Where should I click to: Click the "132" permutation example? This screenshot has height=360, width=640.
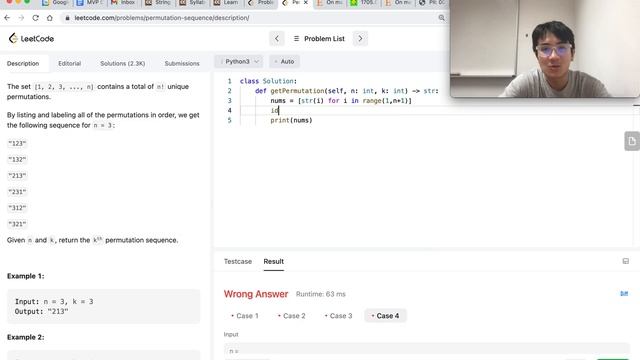[17, 159]
